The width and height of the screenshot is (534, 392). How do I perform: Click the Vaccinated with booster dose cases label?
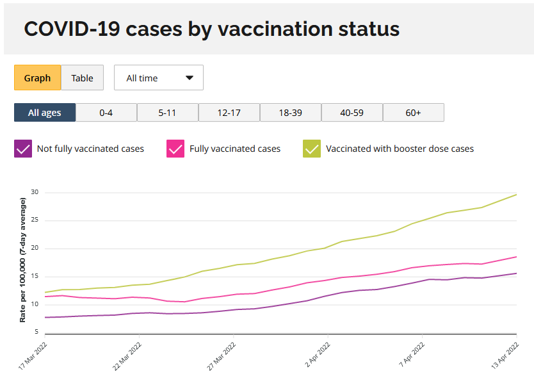click(x=400, y=149)
